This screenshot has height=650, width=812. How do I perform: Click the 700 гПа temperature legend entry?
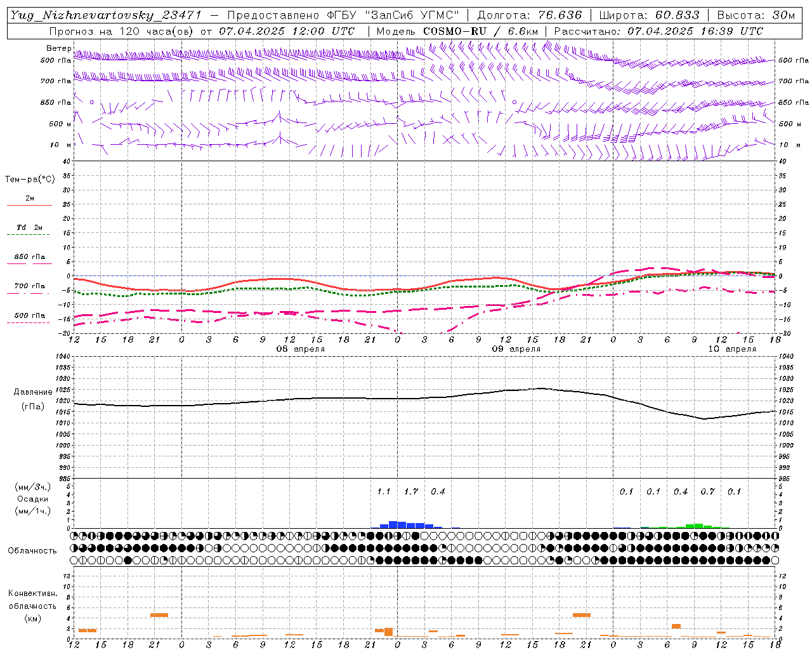tap(30, 286)
